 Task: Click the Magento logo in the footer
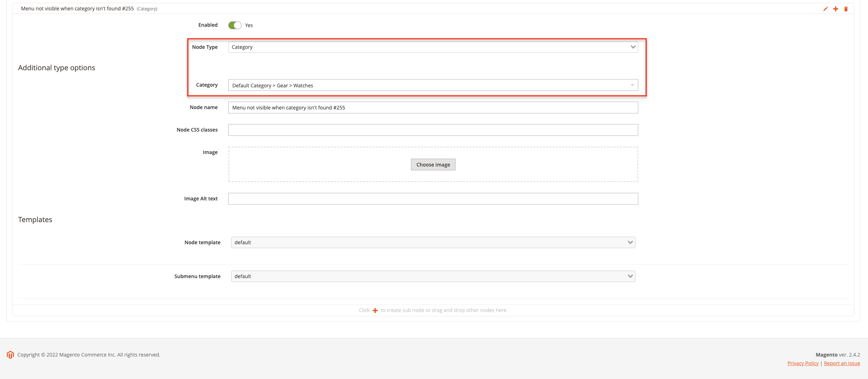(x=10, y=354)
